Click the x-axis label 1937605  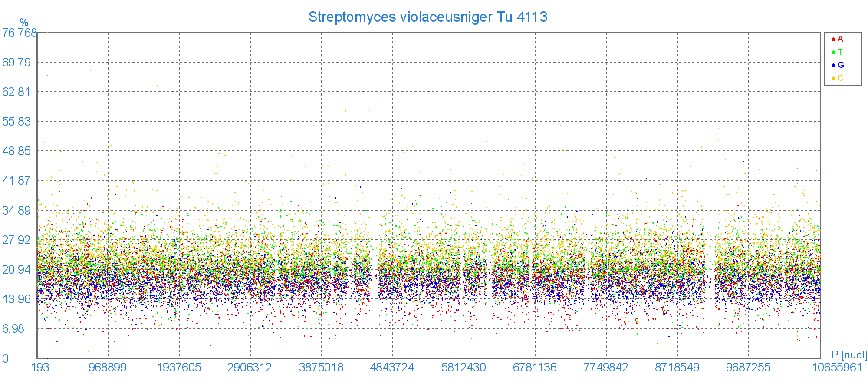pos(179,368)
